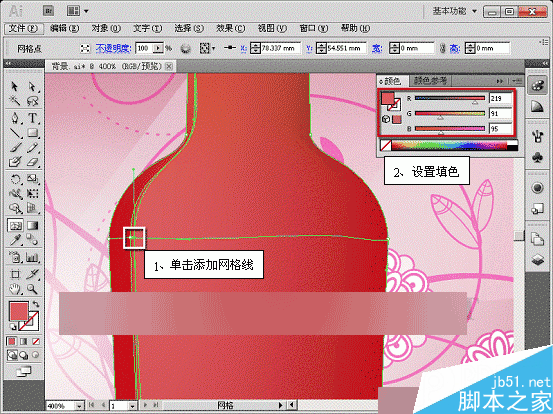This screenshot has width=553, height=414.
Task: Select the Pen tool
Action: [15, 117]
